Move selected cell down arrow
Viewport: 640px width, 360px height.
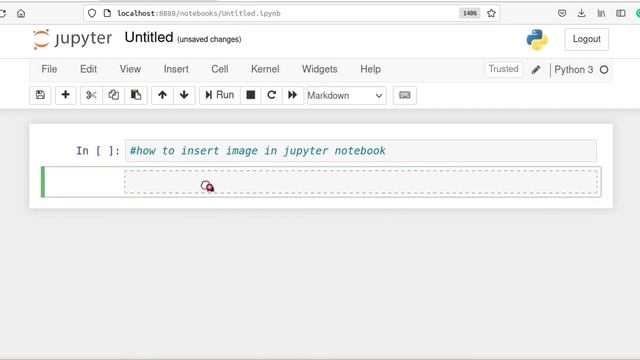pyautogui.click(x=184, y=95)
